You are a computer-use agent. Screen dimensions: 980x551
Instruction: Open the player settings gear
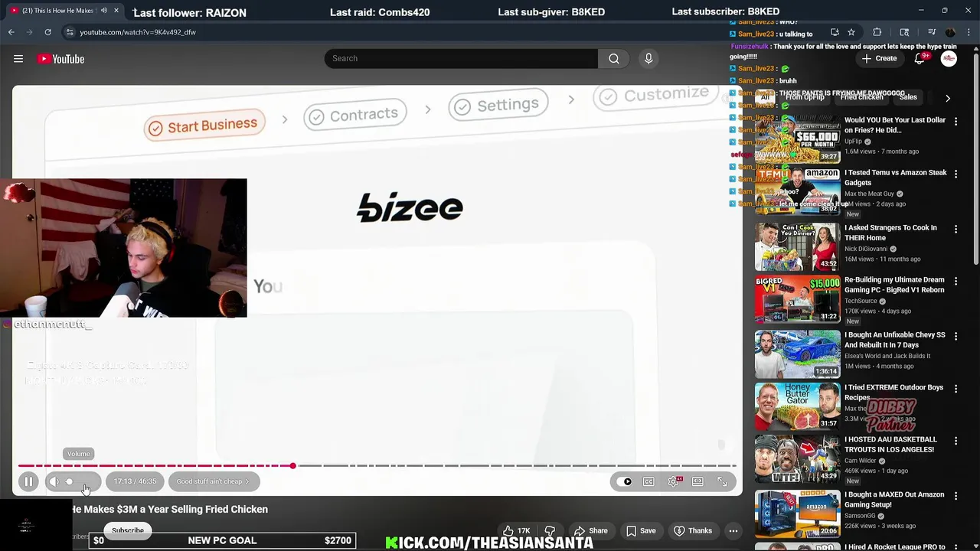pos(674,481)
